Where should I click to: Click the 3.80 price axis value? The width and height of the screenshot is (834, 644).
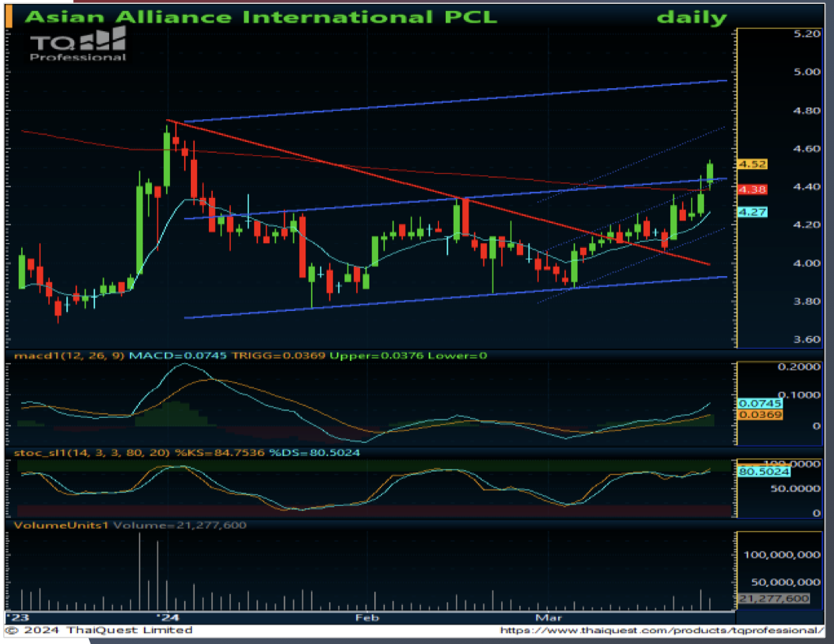click(x=807, y=301)
